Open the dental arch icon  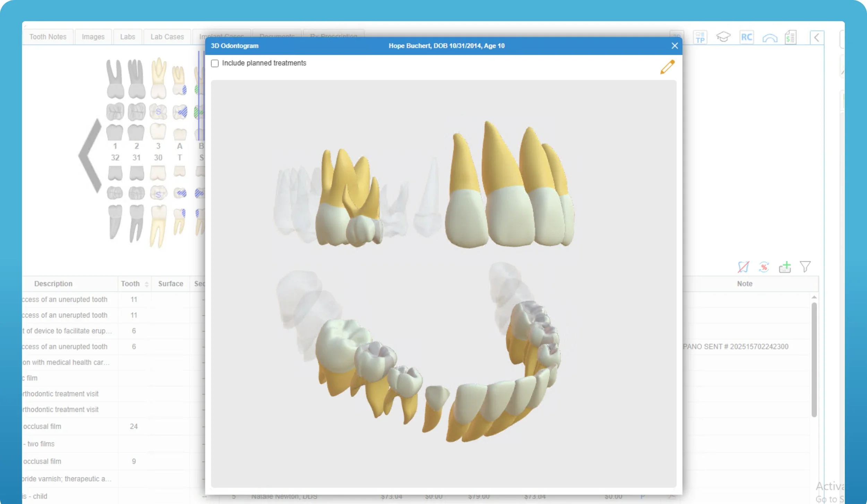770,38
